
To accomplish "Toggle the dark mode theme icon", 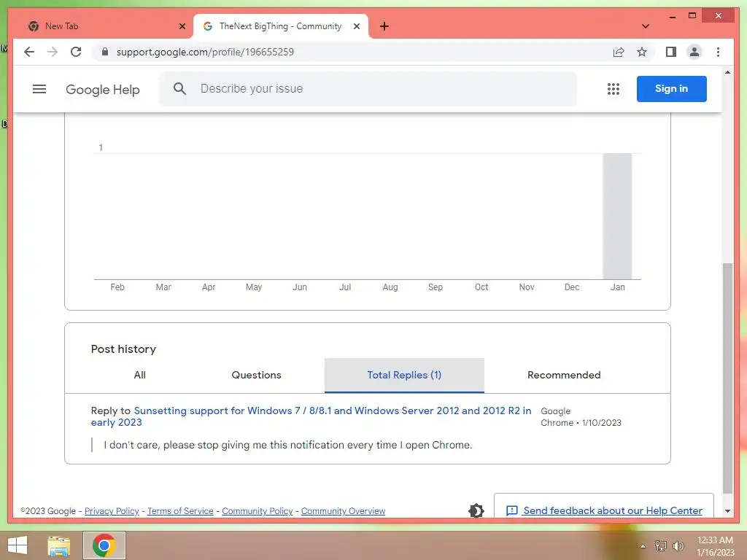I will (x=476, y=510).
